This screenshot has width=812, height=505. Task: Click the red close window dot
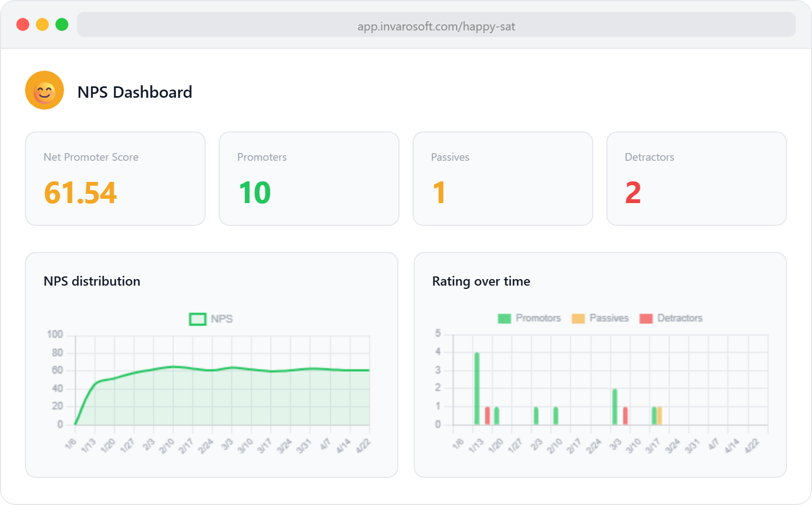23,24
